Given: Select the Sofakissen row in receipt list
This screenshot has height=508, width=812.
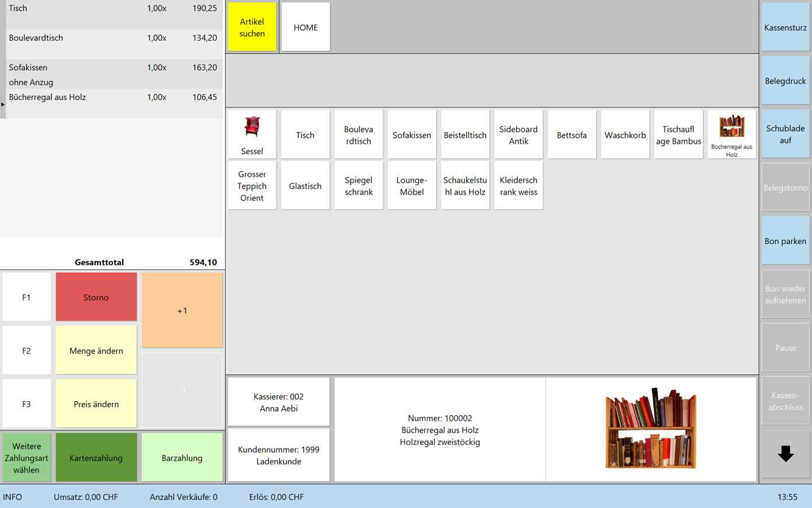Looking at the screenshot, I should [111, 74].
